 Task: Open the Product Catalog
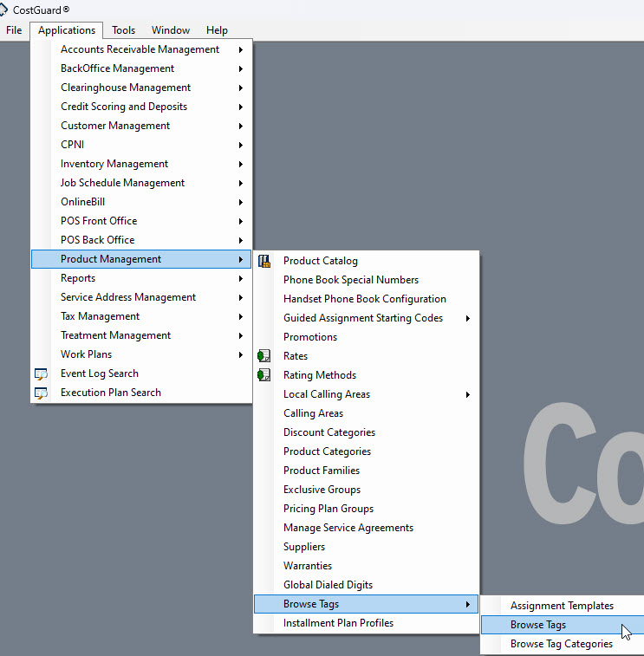coord(366,261)
